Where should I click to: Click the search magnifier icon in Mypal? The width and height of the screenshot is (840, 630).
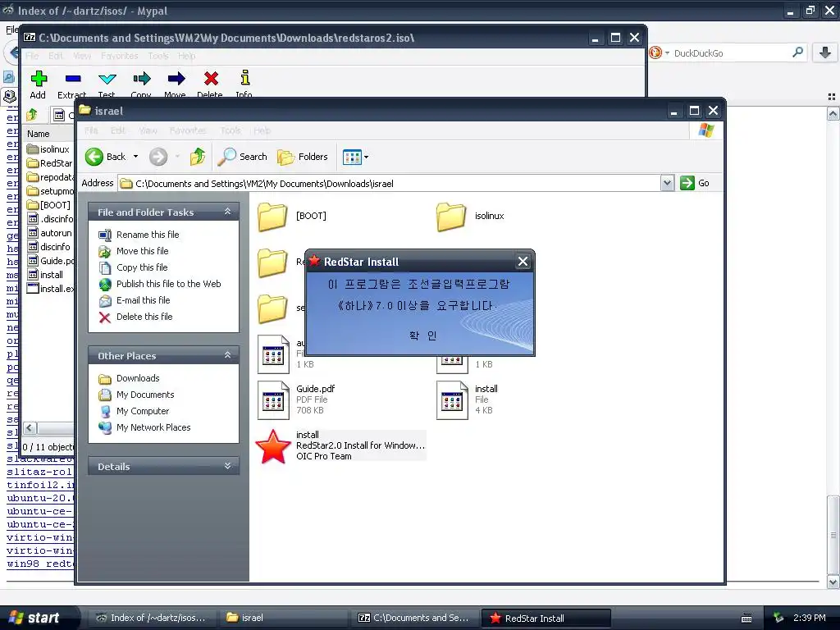797,52
